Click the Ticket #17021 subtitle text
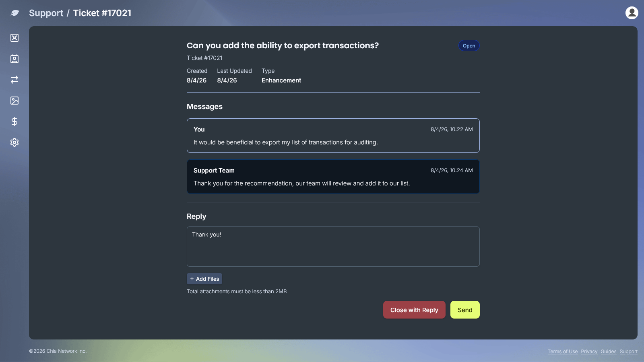 [x=204, y=58]
